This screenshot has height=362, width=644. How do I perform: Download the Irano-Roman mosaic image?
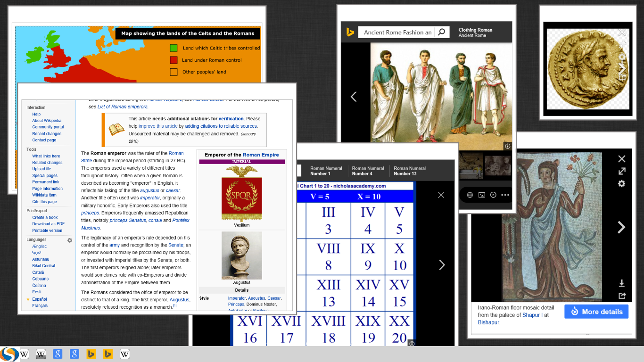click(x=622, y=283)
